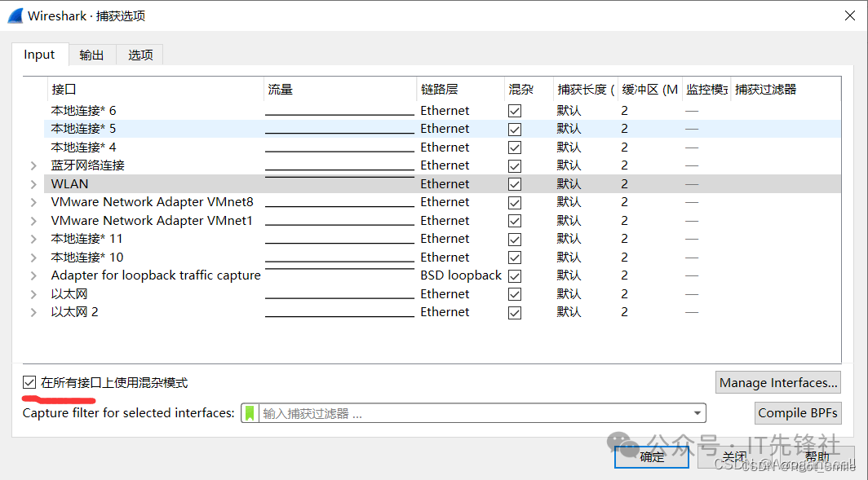Viewport: 868px width, 480px height.
Task: Expand the VMware Network Adapter VMnet1 row
Action: [x=33, y=221]
